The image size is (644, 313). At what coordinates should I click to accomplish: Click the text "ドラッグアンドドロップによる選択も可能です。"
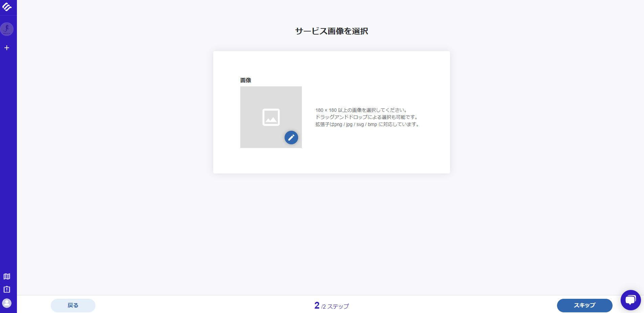pos(367,117)
